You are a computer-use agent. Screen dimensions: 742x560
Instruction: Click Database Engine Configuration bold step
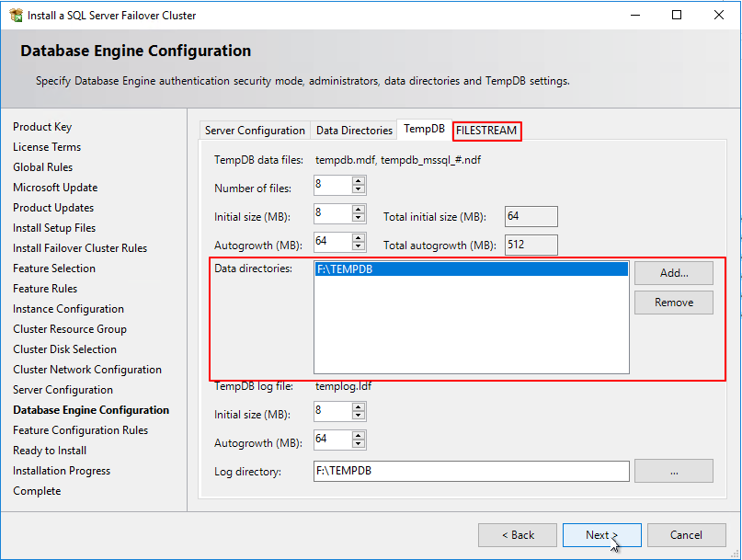coord(91,410)
